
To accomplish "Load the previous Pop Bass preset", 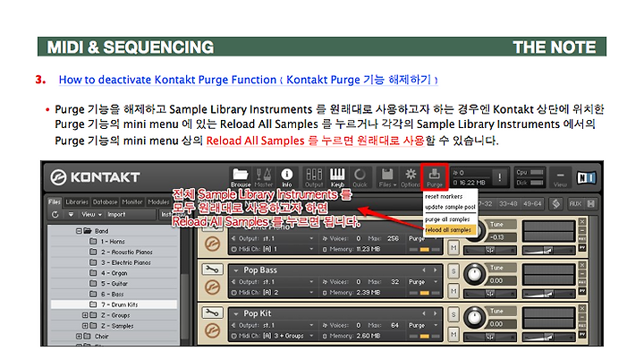I will click(x=424, y=270).
